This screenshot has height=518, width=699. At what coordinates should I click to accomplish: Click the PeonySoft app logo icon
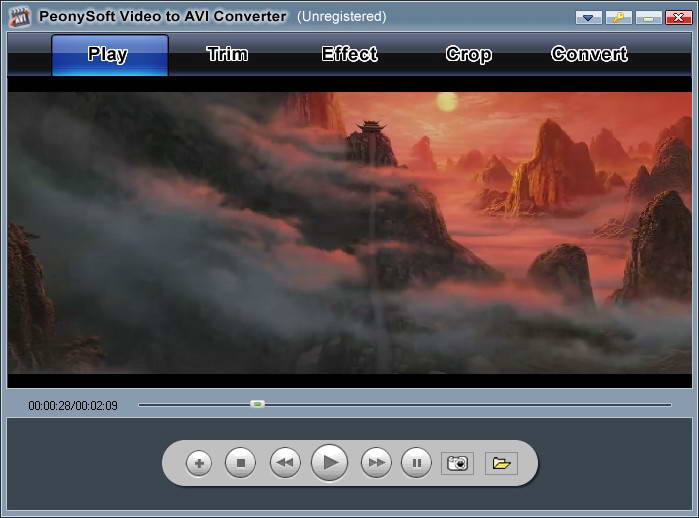point(20,17)
